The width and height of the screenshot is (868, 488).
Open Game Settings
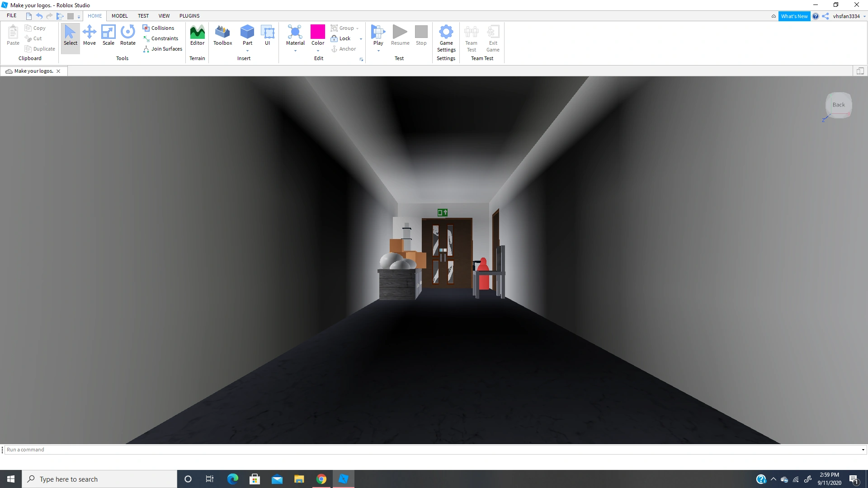(446, 38)
